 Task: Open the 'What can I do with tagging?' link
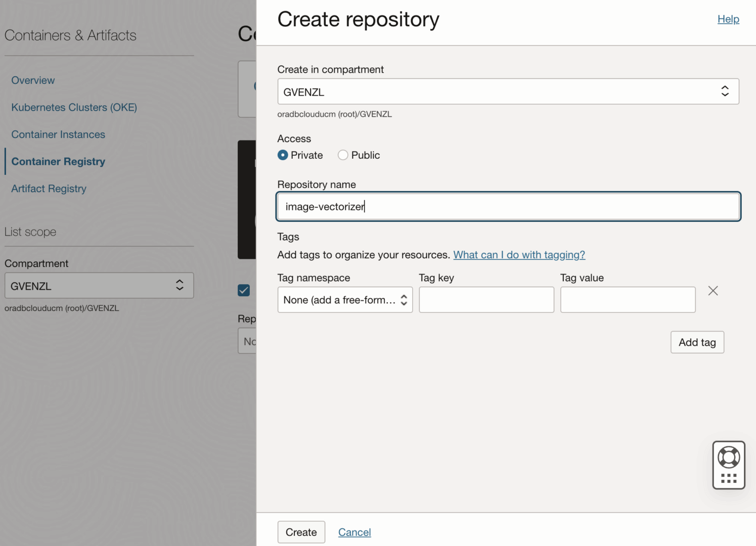click(x=519, y=255)
